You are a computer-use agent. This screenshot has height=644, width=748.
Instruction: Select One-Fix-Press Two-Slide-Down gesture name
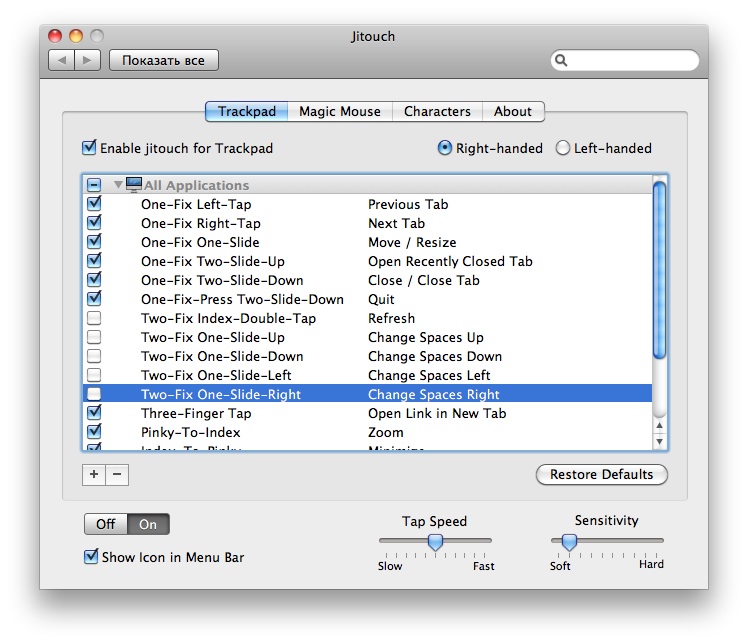[x=242, y=300]
